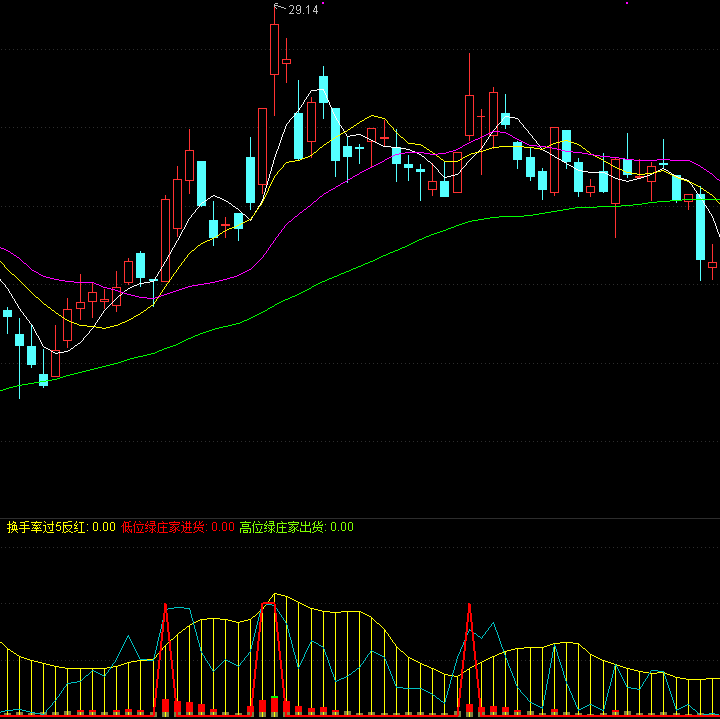720x719 pixels.
Task: Select the 换手率过5反红 indicator label
Action: click(x=61, y=527)
